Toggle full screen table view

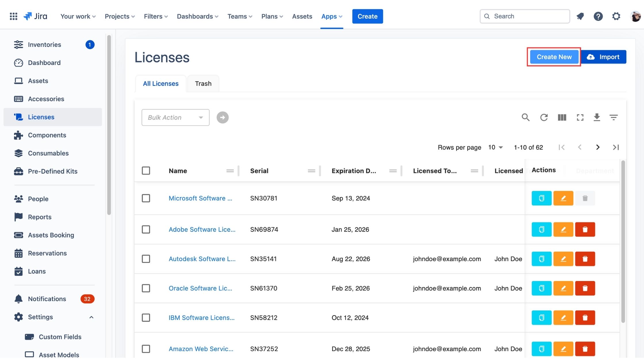pos(580,117)
